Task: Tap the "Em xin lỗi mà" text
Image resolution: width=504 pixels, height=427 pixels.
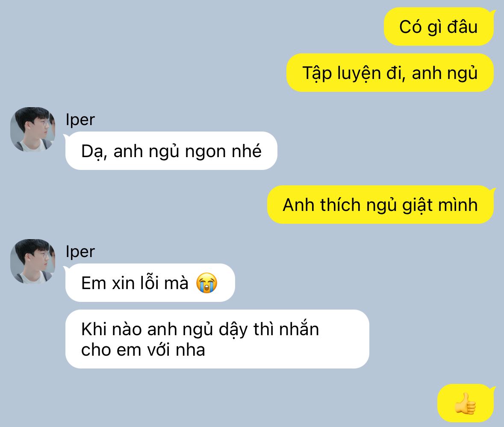Action: click(135, 283)
